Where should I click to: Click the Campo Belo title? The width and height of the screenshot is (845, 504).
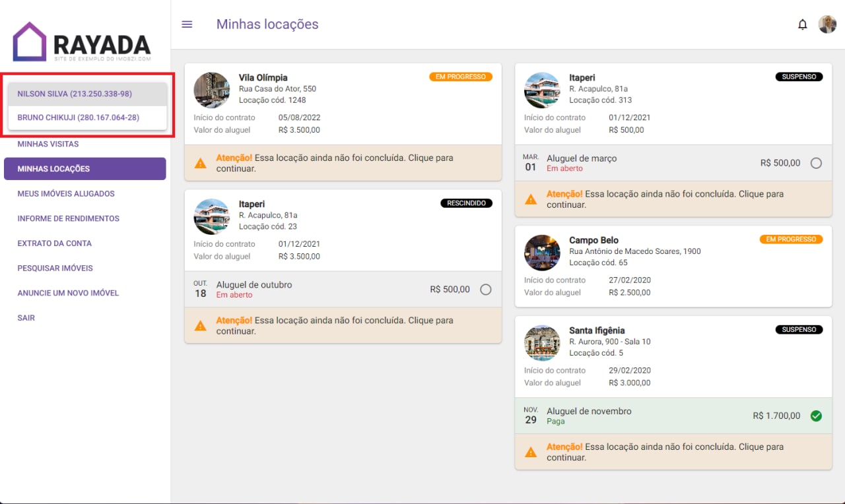coord(594,240)
